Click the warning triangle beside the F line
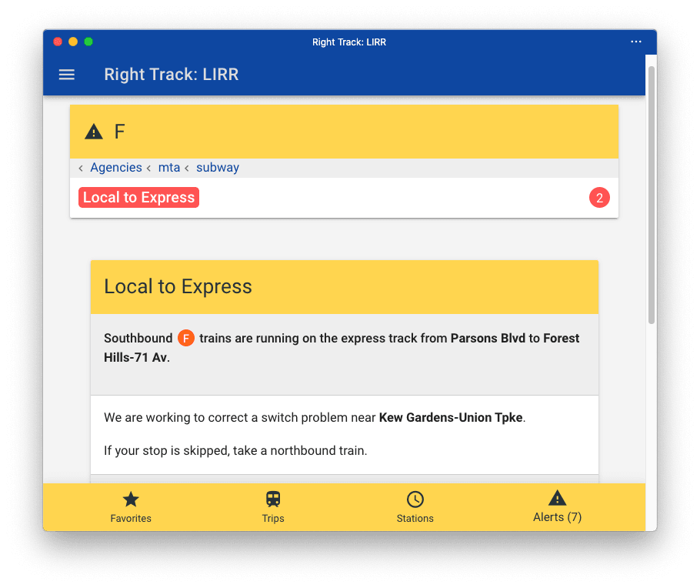 coord(93,130)
